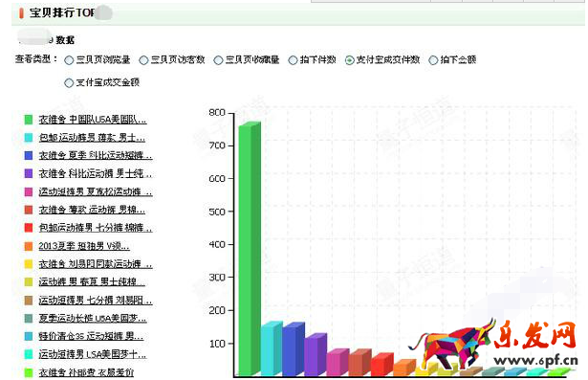The image size is (588, 380).
Task: Open 衣维舍 薄款 运动裤 男棉 link
Action: click(x=92, y=210)
